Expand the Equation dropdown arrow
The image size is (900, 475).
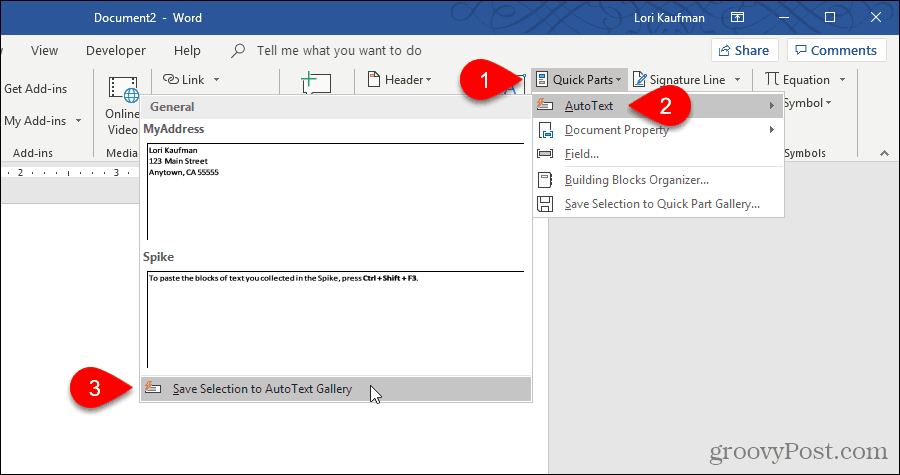coord(842,80)
